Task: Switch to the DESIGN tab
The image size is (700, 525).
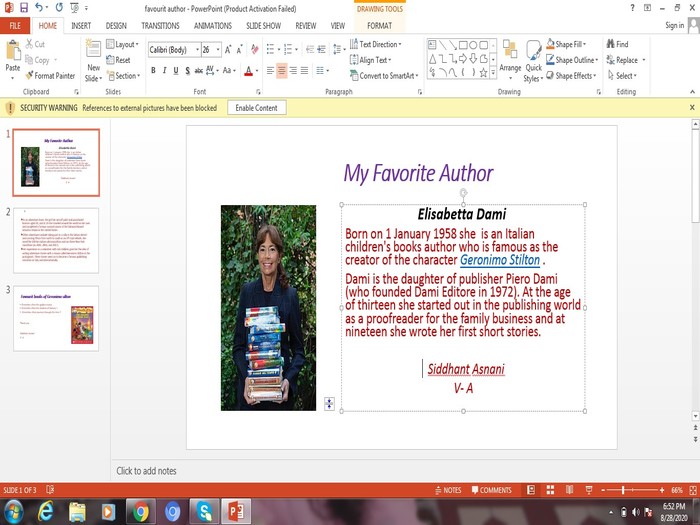Action: pyautogui.click(x=116, y=25)
